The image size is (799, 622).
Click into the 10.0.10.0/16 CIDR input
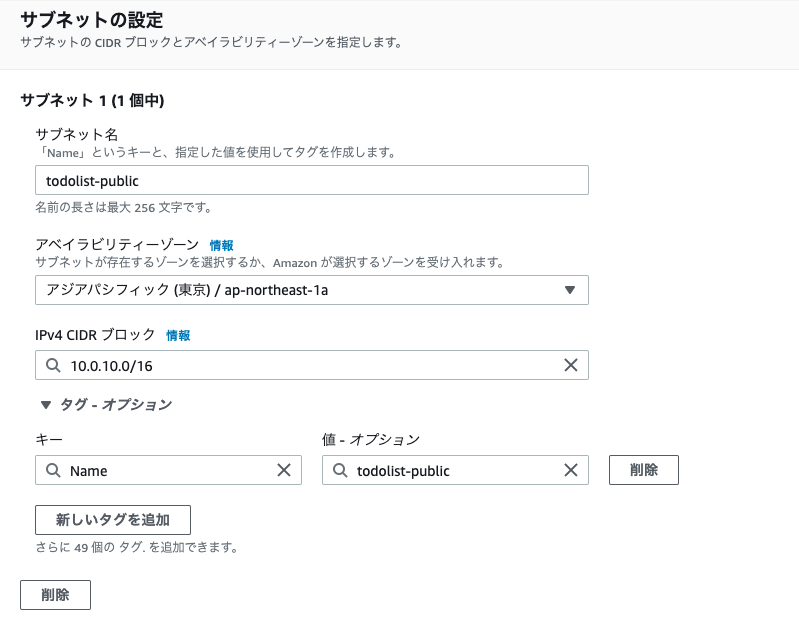tap(312, 365)
